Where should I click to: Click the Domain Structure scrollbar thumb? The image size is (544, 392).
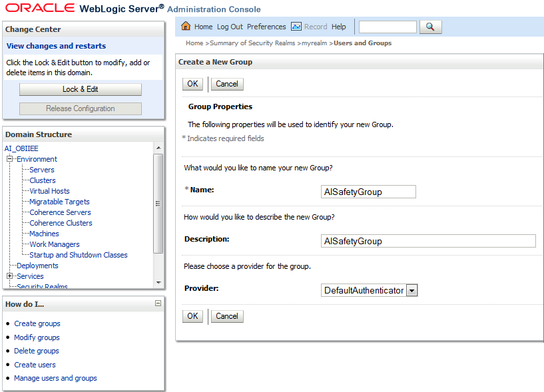(158, 204)
